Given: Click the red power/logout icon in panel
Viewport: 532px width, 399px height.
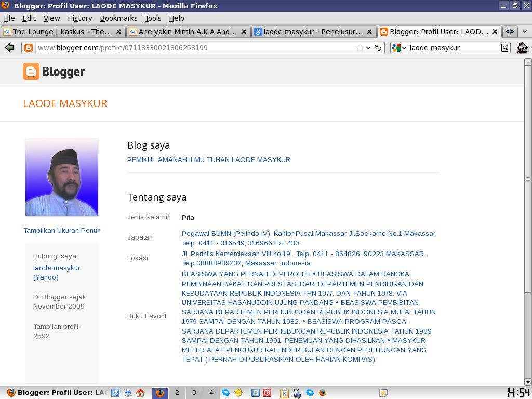Looking at the screenshot, I should [267, 393].
